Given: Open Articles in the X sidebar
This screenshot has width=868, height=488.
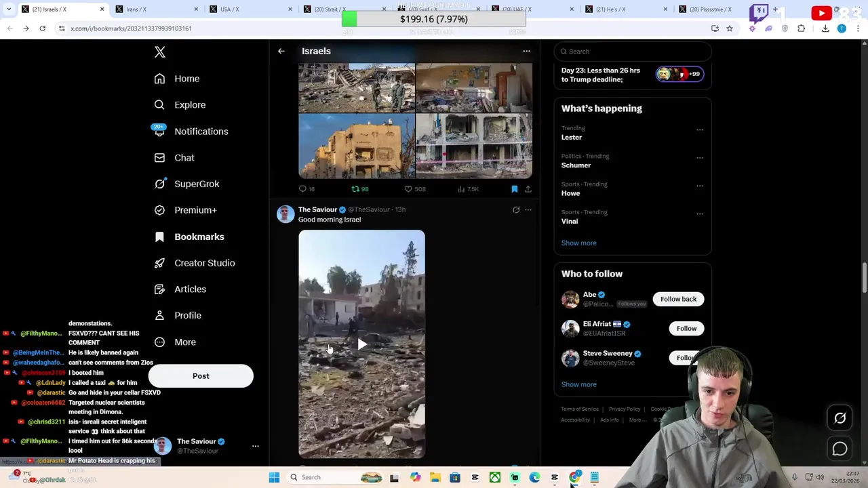Looking at the screenshot, I should 180,289.
